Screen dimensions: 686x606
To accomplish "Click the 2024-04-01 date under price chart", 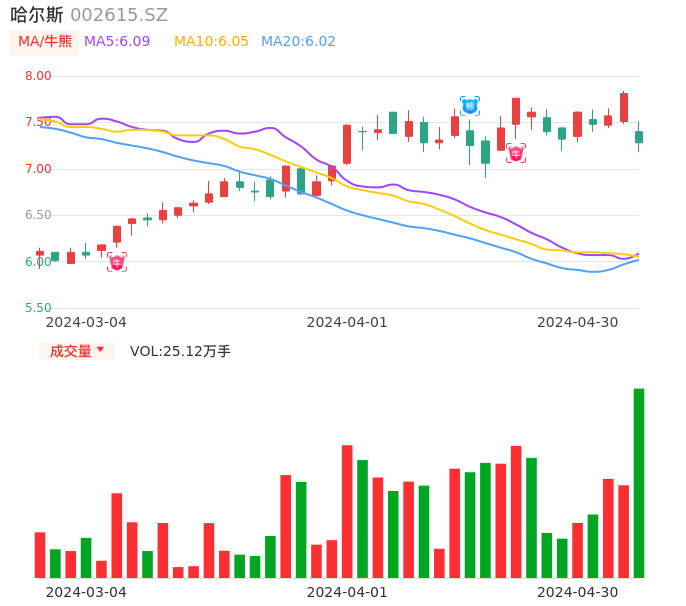I will coord(347,322).
